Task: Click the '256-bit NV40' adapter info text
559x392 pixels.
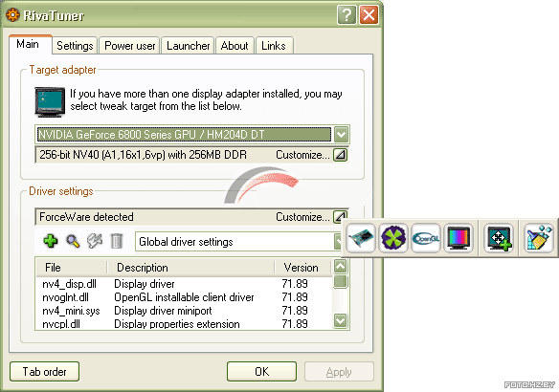Action: pos(143,155)
